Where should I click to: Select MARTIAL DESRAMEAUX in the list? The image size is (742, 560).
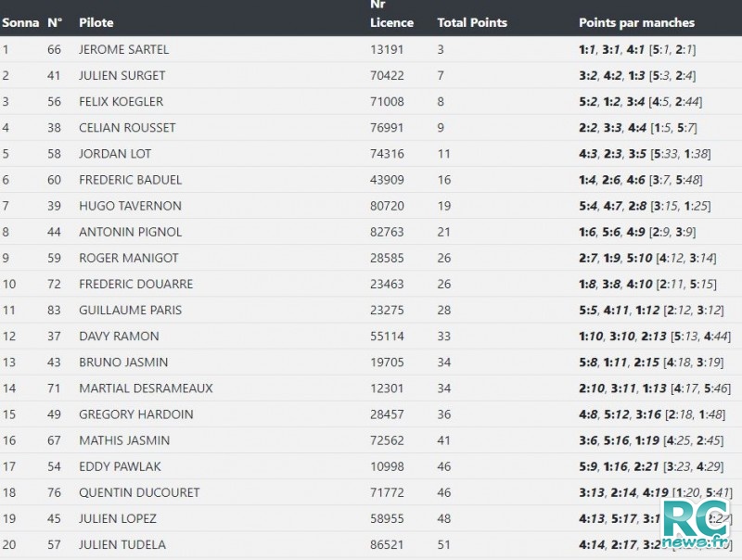146,388
